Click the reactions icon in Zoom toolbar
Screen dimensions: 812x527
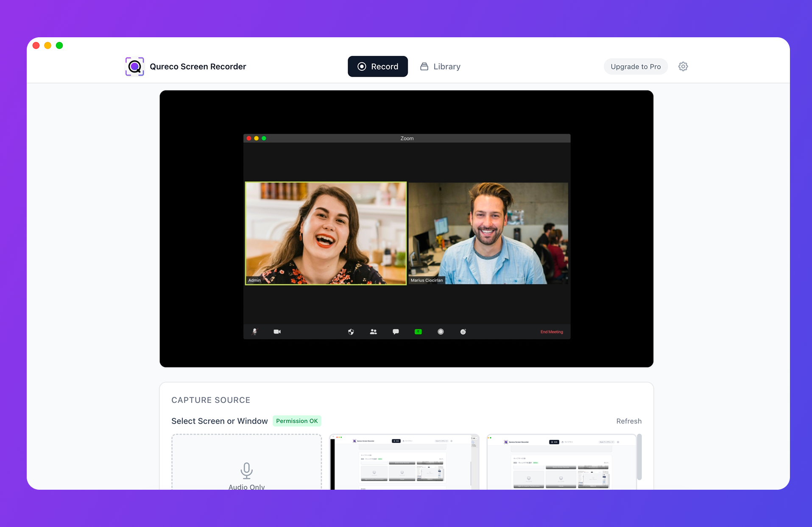(x=463, y=332)
